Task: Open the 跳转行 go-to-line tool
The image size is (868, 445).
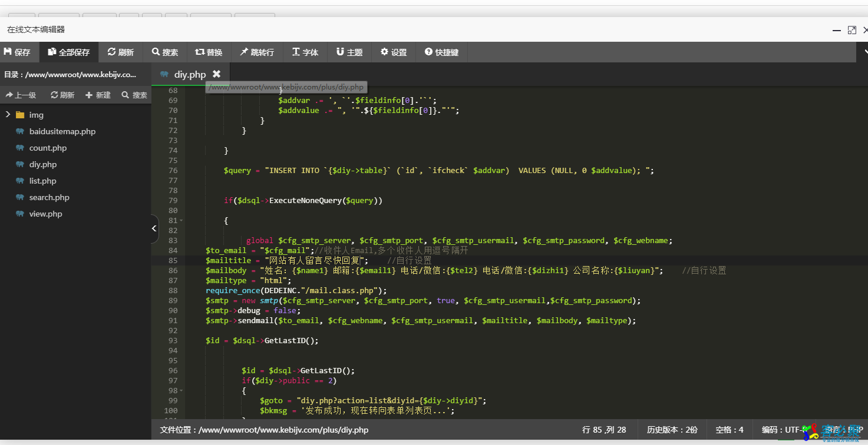Action: click(x=257, y=52)
